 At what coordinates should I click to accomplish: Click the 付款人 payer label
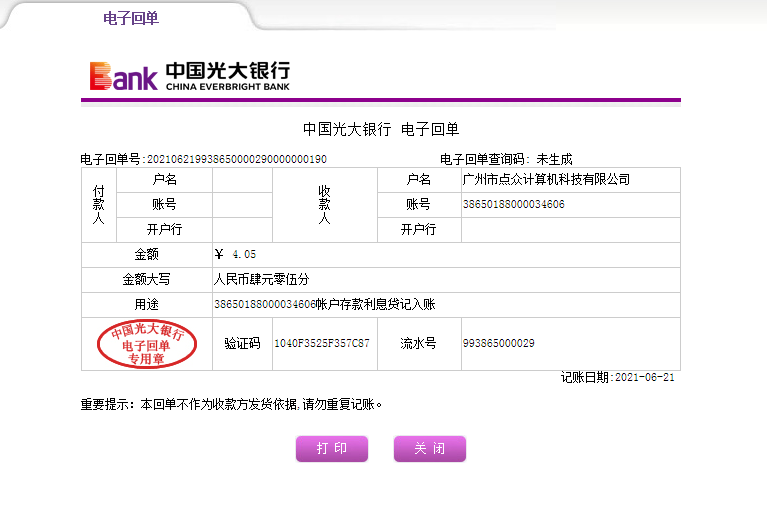[98, 204]
